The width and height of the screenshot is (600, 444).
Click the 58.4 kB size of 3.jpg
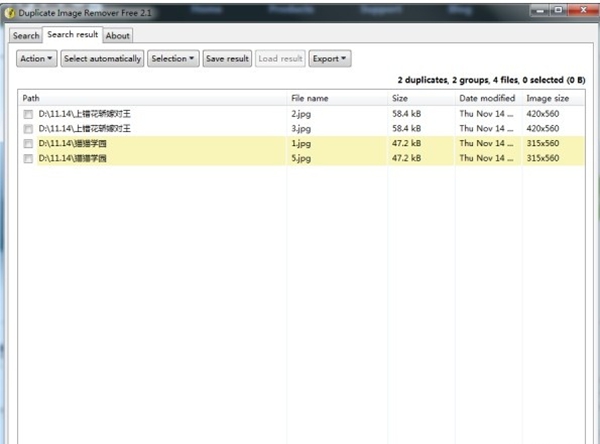tap(406, 128)
